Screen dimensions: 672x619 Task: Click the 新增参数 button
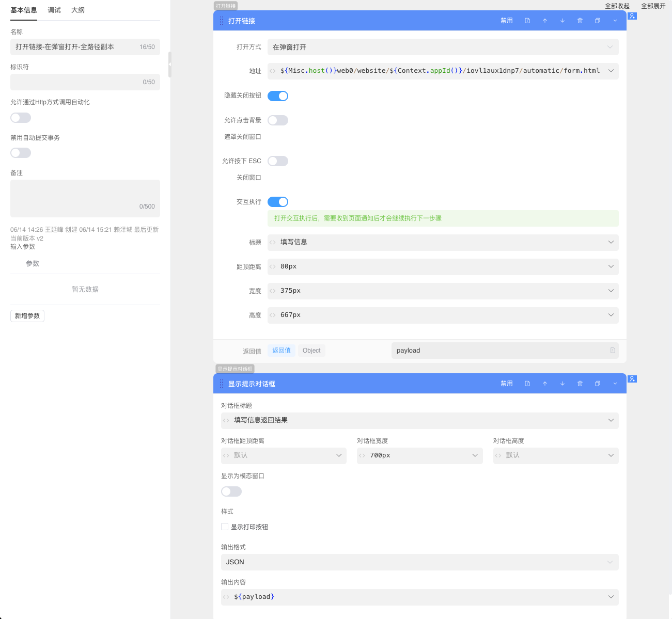click(27, 316)
